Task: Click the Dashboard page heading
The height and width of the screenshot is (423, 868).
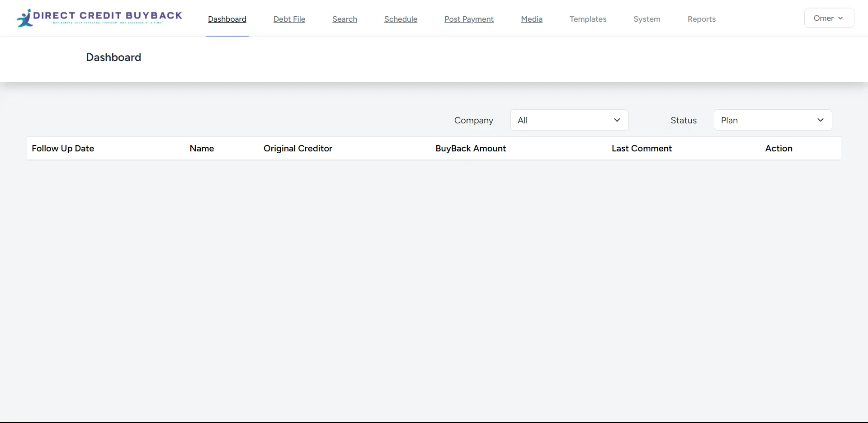Action: point(113,57)
